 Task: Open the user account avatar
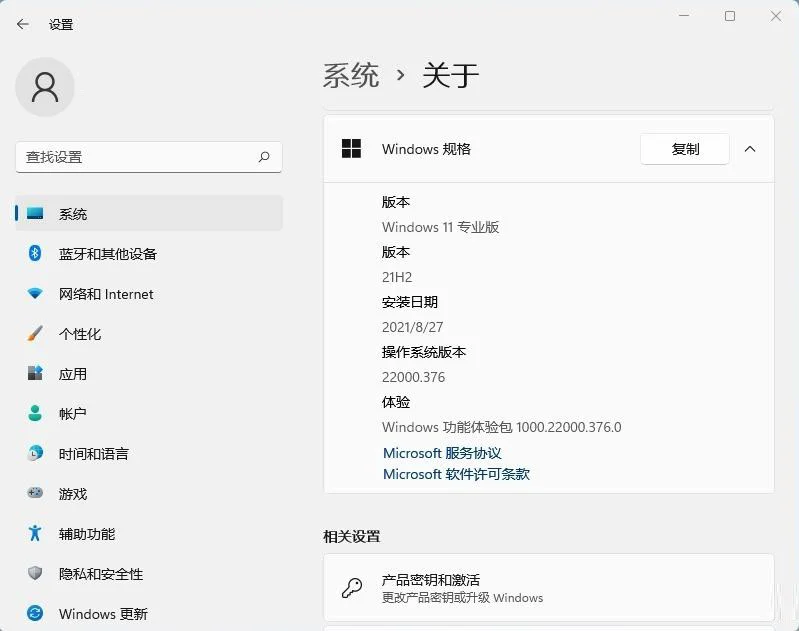tap(45, 87)
